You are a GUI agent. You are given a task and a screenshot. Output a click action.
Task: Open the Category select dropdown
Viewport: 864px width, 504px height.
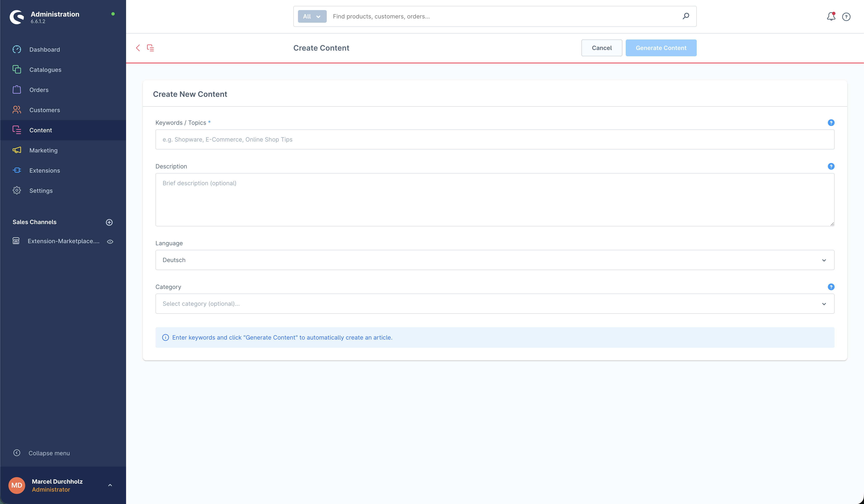494,304
